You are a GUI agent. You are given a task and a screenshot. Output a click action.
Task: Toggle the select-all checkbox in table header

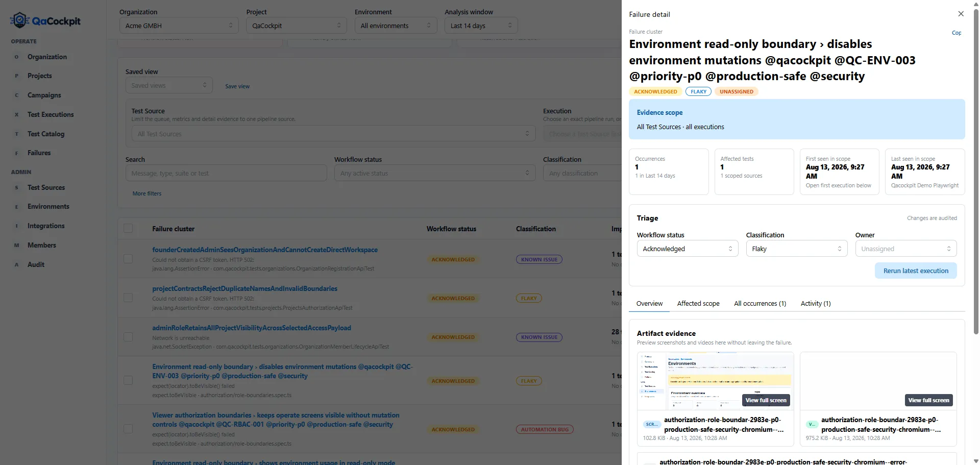click(x=128, y=229)
